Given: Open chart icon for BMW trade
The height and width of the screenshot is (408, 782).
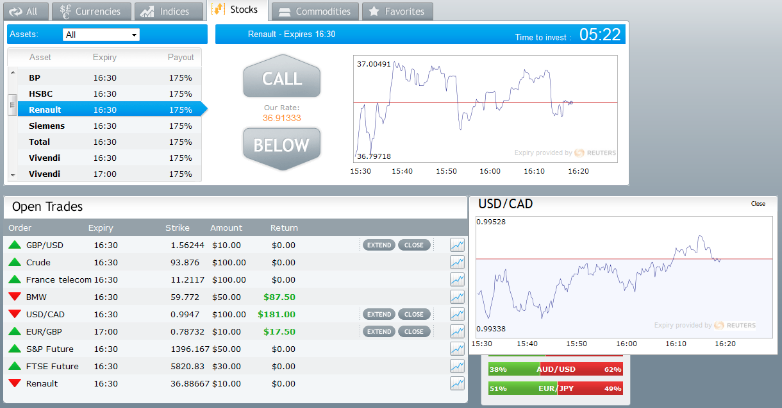Looking at the screenshot, I should 457,297.
